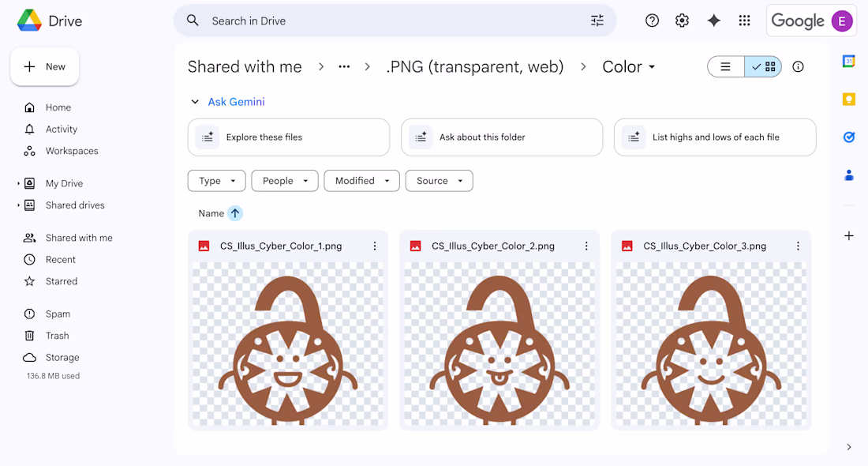Open thumbnail of CS_Illus_Cyber_Color_3.png

coord(711,344)
